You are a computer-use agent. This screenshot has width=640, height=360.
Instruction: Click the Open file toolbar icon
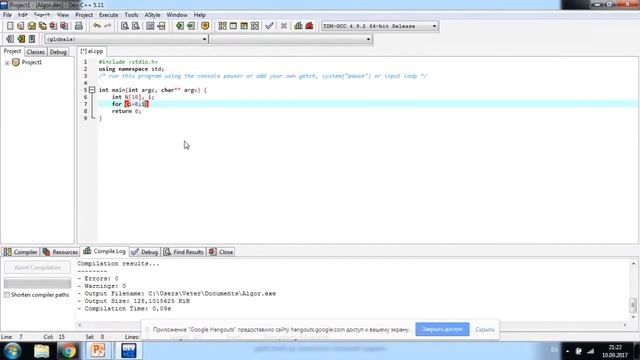[x=21, y=26]
